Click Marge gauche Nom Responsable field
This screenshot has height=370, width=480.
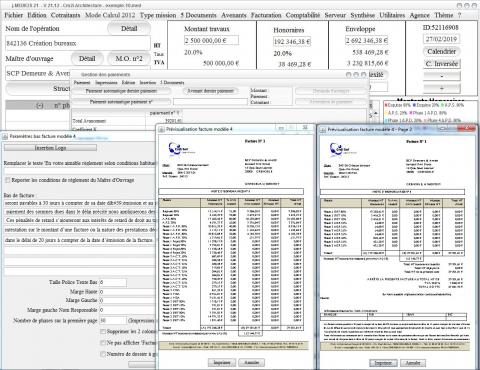point(128,310)
